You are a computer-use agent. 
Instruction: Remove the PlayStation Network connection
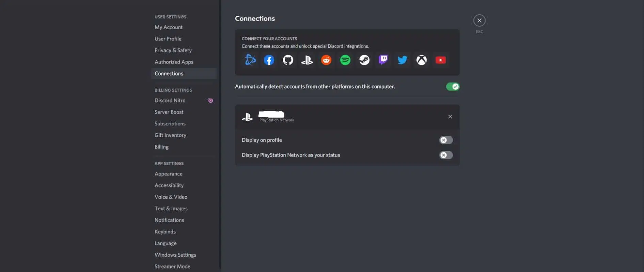(x=450, y=117)
